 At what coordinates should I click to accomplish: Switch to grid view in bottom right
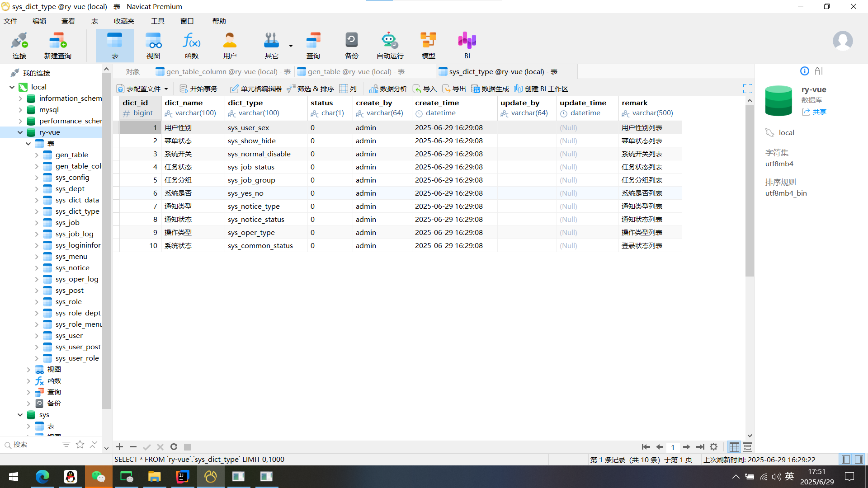(734, 447)
